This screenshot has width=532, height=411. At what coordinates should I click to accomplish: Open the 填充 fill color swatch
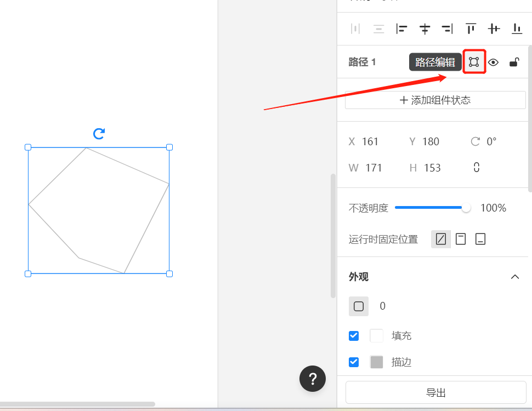(376, 336)
